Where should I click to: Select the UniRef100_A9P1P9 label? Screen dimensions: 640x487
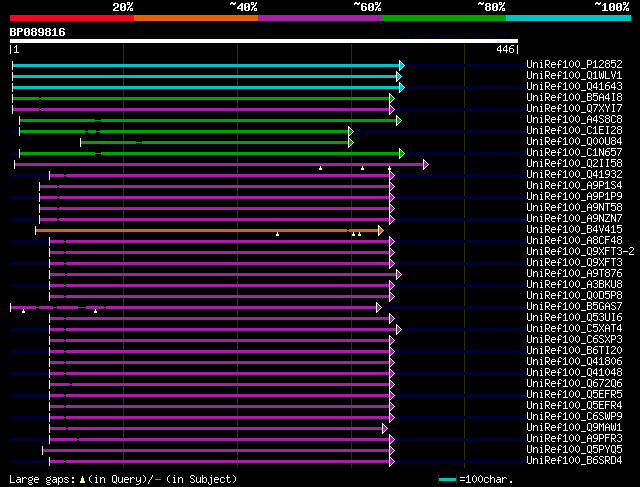tap(574, 197)
